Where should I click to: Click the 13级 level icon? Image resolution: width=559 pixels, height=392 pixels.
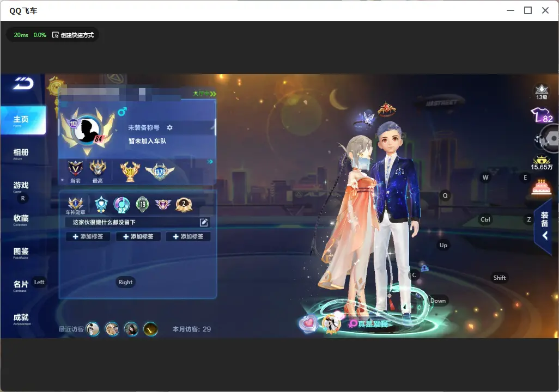tap(542, 92)
